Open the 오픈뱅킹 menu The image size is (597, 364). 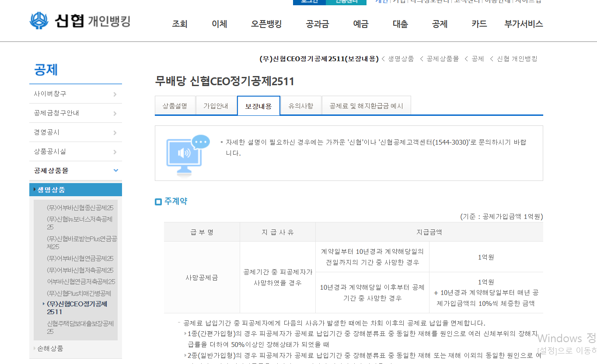(266, 24)
